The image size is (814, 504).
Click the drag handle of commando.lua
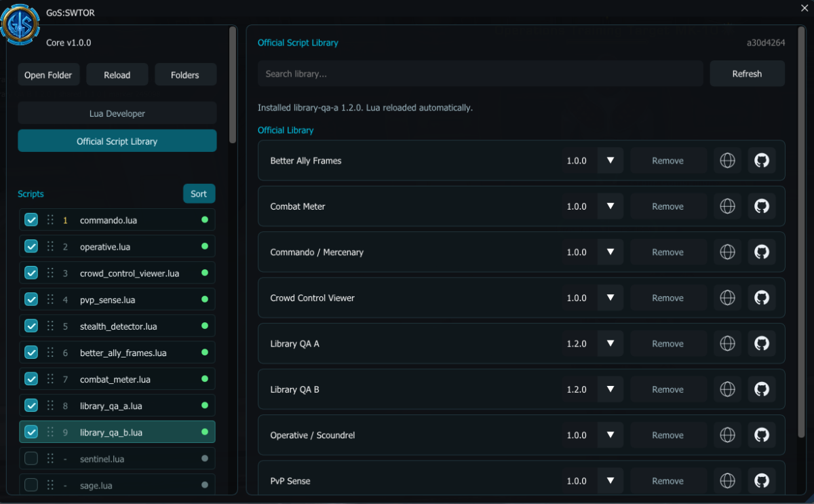click(50, 220)
